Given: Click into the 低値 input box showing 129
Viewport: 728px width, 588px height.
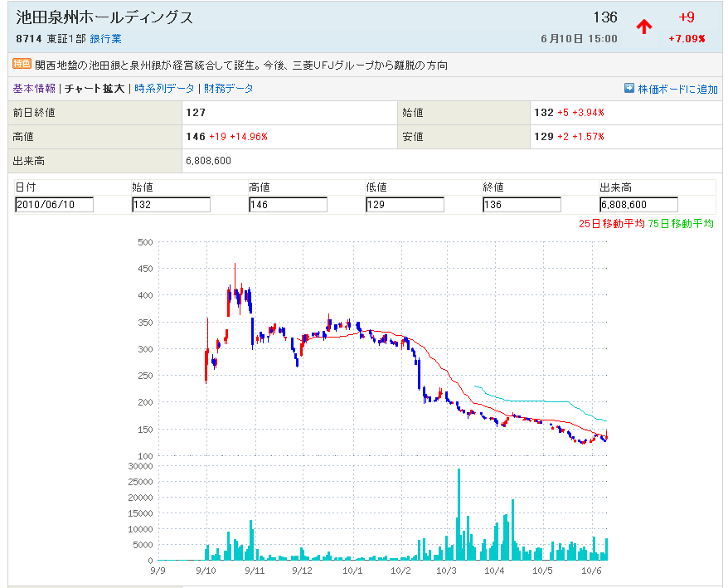Looking at the screenshot, I should 405,205.
